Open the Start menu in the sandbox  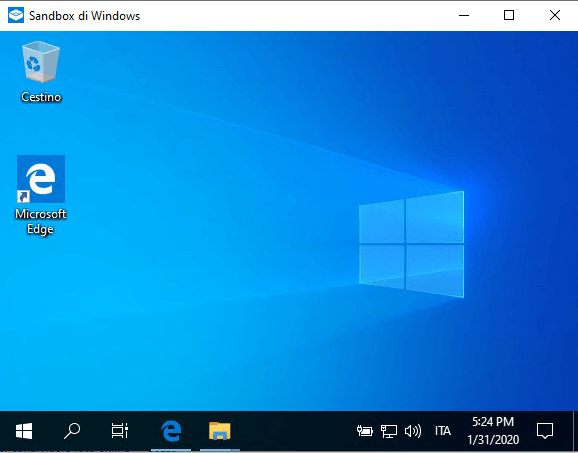pos(24,431)
